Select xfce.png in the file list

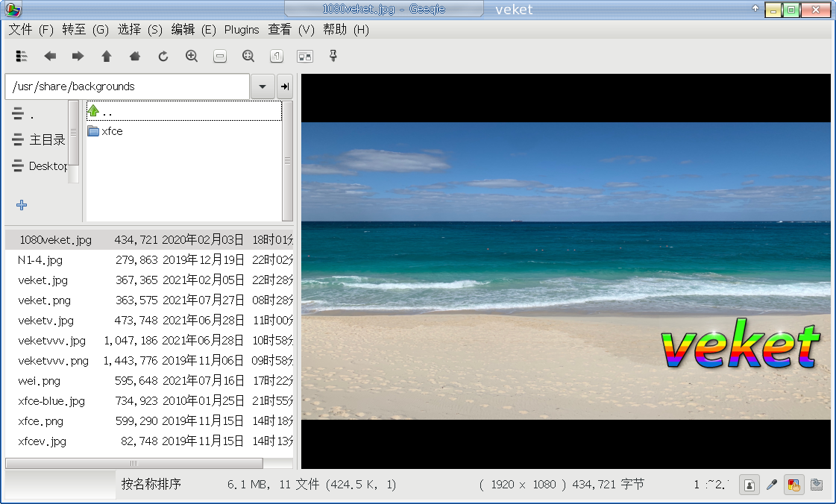(149, 421)
